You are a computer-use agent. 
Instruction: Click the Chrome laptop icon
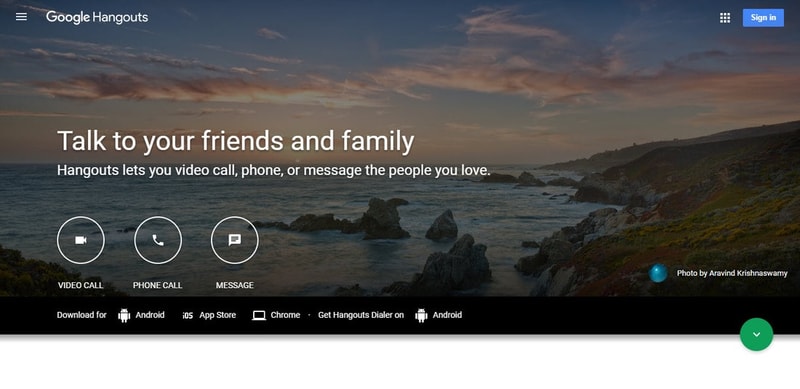pyautogui.click(x=259, y=315)
